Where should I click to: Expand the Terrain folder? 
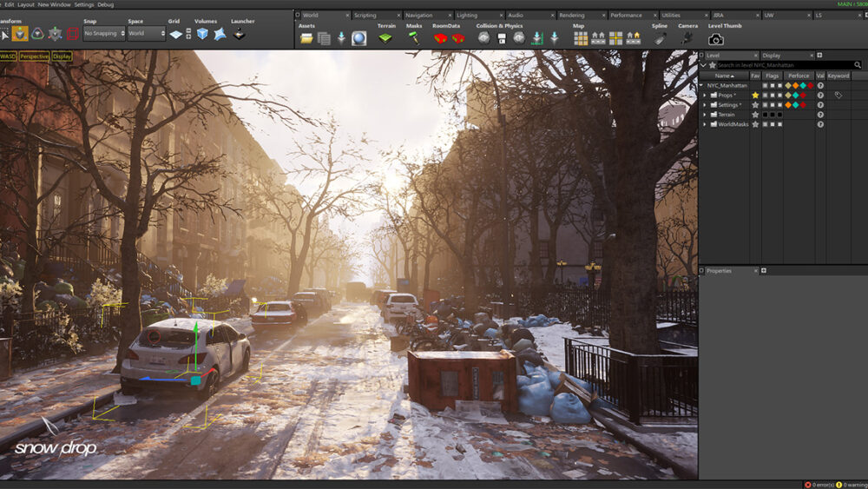pyautogui.click(x=705, y=115)
